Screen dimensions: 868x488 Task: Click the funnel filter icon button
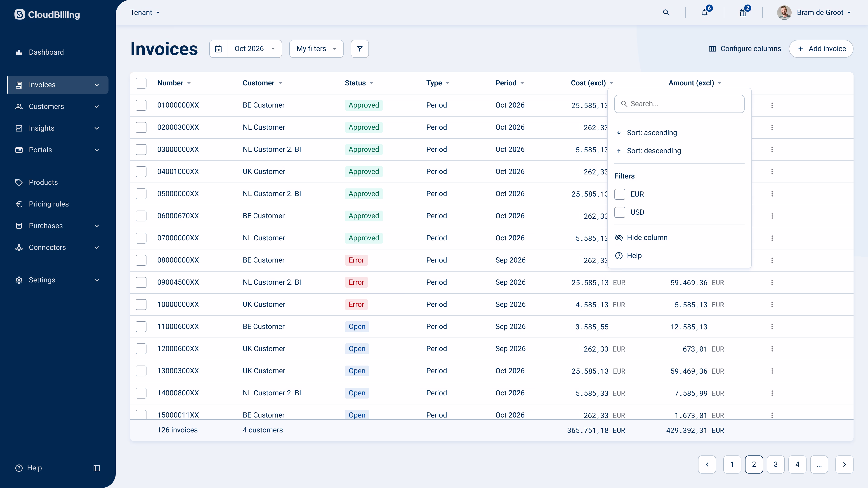(x=360, y=49)
